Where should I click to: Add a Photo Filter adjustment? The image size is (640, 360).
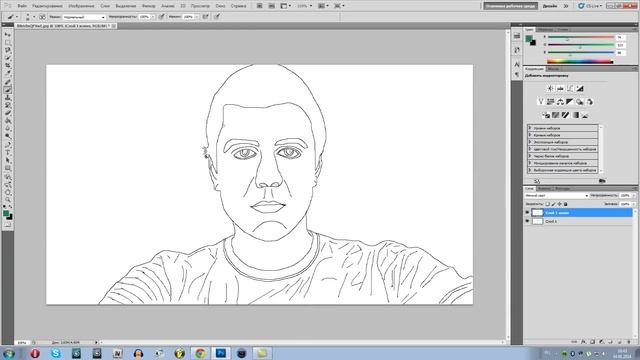pyautogui.click(x=580, y=102)
